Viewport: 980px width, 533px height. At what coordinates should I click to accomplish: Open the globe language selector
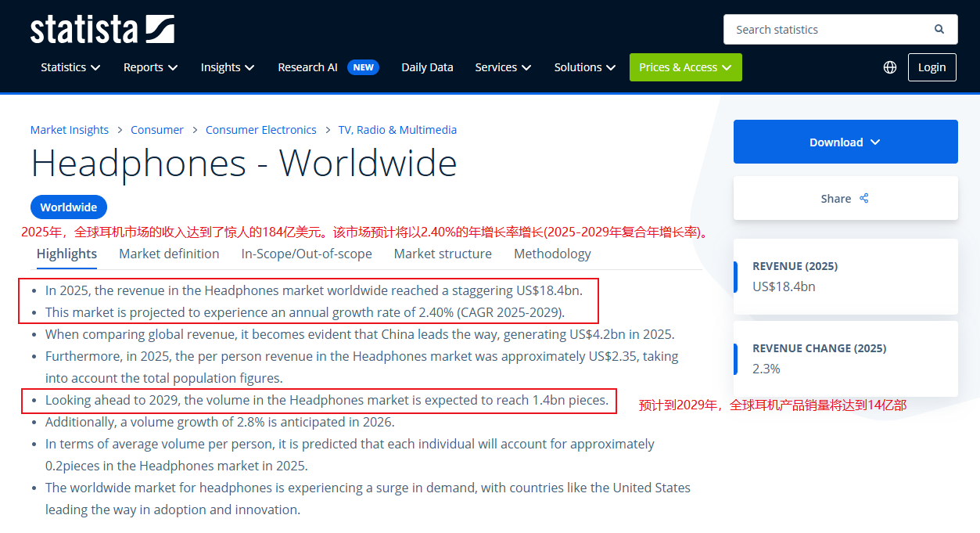(889, 67)
